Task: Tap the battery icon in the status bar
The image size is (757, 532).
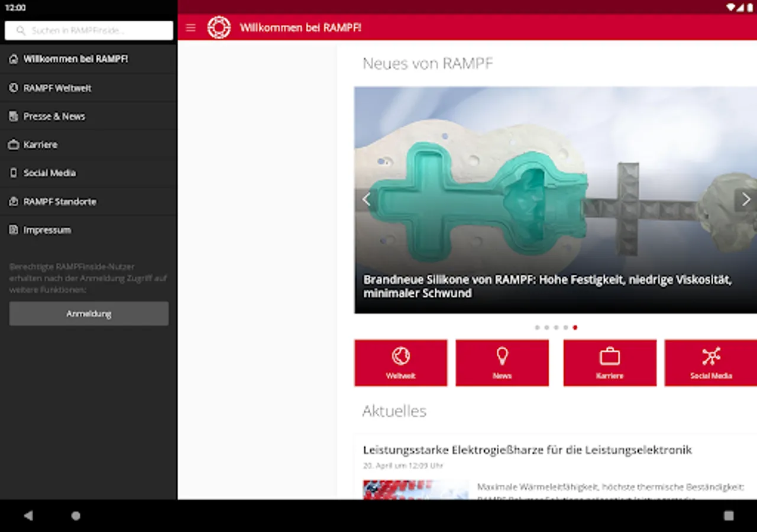Action: point(749,8)
